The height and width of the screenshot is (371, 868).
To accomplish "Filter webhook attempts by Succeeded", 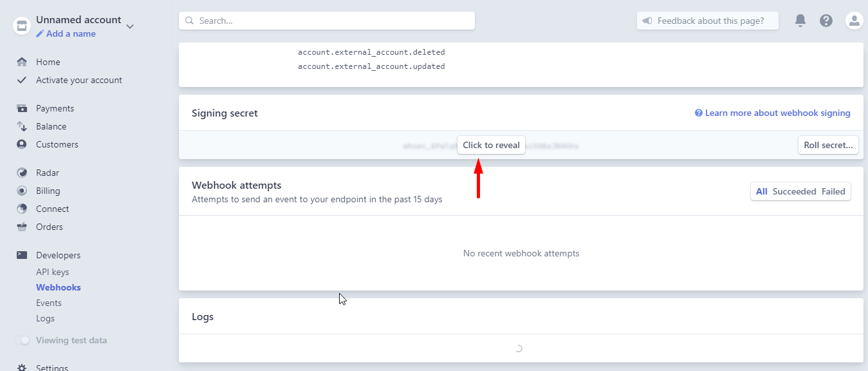I will click(x=794, y=191).
